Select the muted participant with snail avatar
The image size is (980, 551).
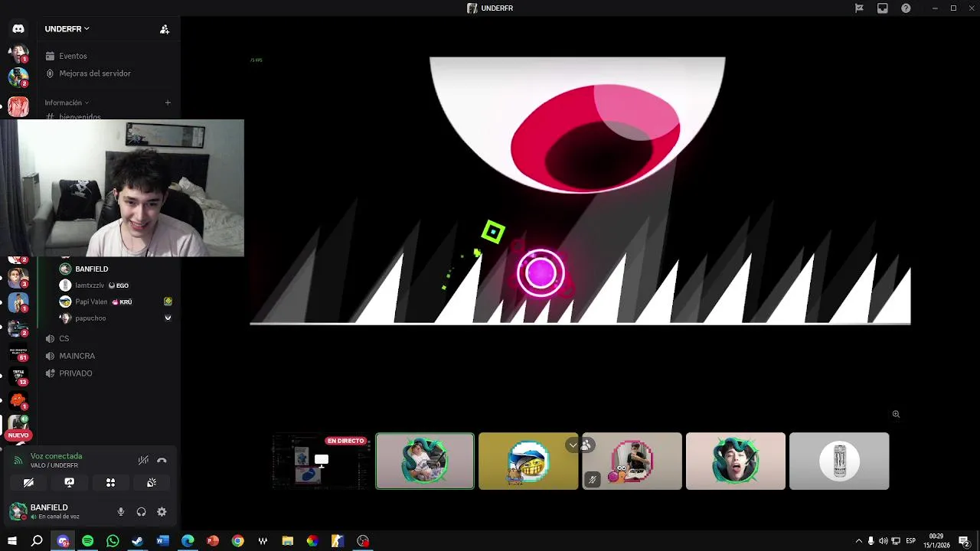(x=632, y=461)
